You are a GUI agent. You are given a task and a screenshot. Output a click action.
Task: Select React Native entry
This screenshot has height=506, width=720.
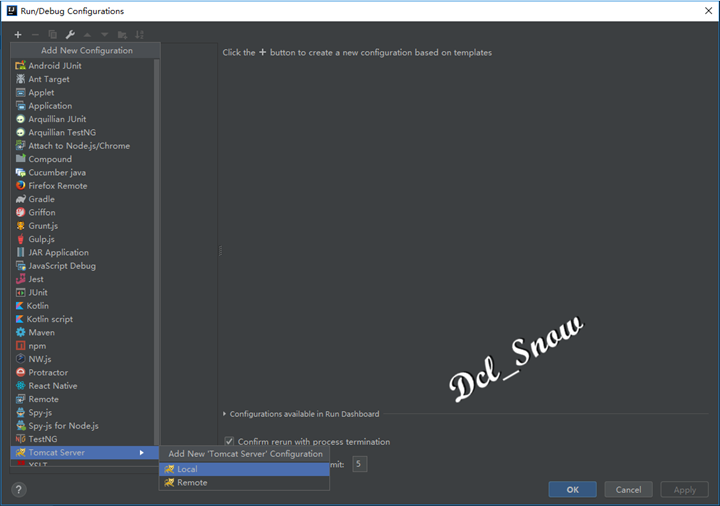click(83, 386)
